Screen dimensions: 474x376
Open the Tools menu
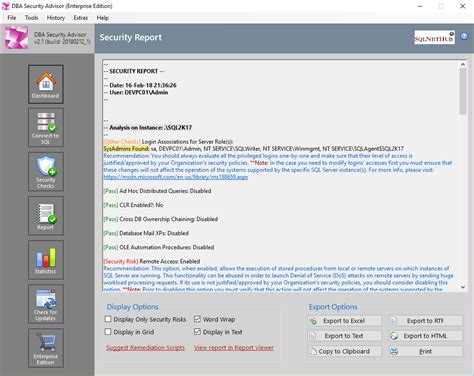coord(31,18)
